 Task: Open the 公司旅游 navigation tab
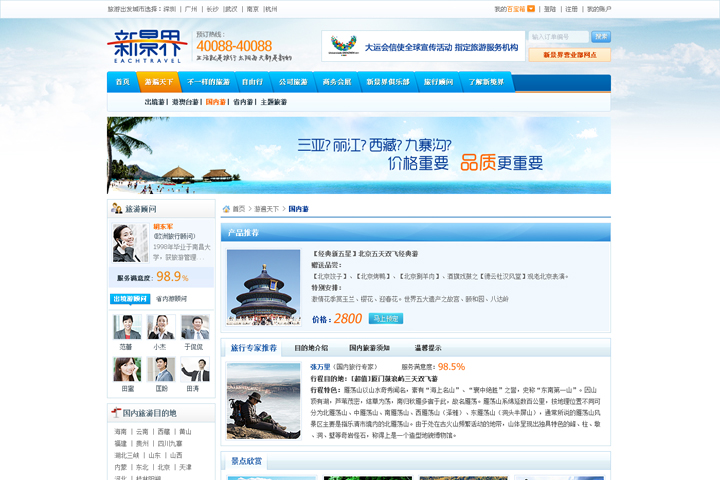tap(293, 82)
